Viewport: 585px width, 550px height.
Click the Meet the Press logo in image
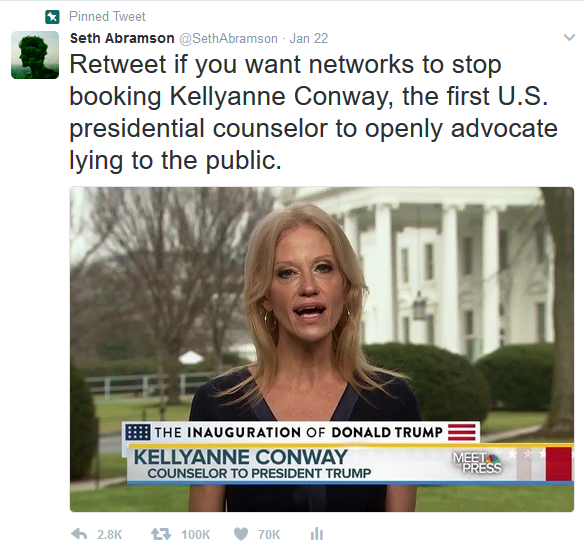point(477,463)
